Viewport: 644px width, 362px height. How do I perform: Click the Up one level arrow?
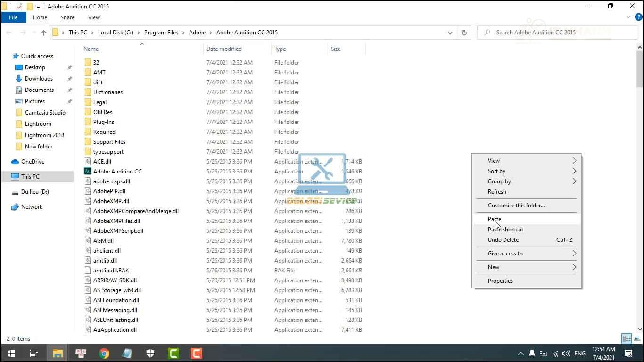(x=44, y=33)
